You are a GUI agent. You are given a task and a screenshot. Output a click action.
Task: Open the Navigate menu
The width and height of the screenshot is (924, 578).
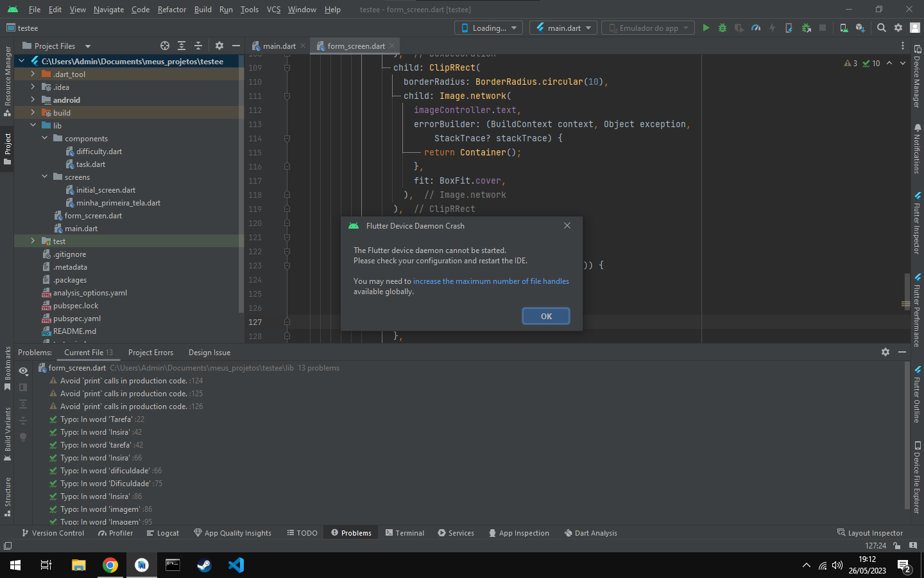click(108, 10)
